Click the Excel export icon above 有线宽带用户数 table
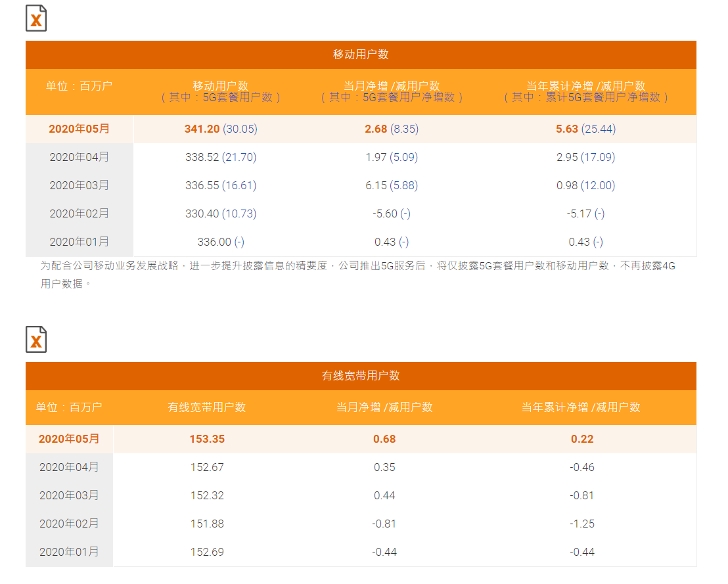Viewport: 728px width, 584px height. coord(36,339)
